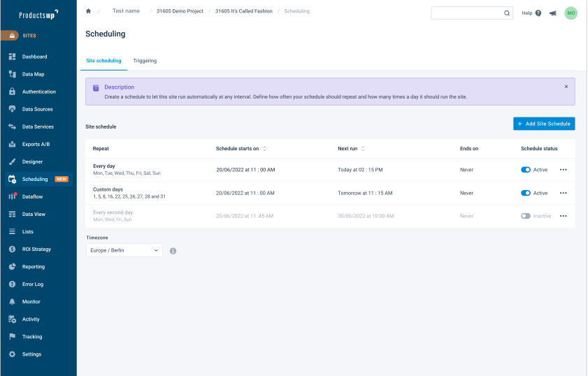Sort by Schedule starts on column

tap(264, 149)
